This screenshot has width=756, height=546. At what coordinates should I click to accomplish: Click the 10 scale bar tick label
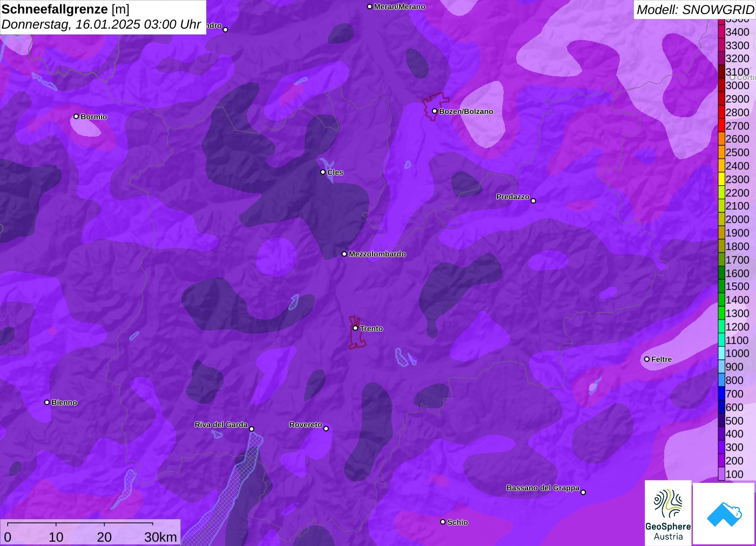pos(56,537)
